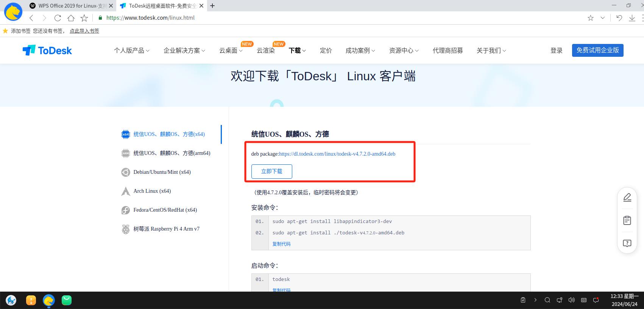The height and width of the screenshot is (309, 644).
Task: Copy install commands via 复制代码 link
Action: [x=281, y=244]
